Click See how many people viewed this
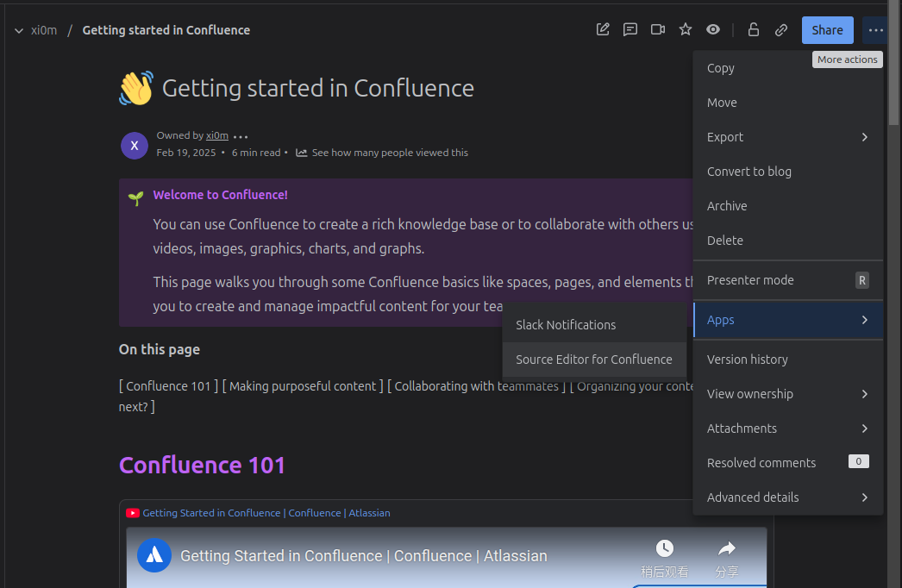The height and width of the screenshot is (588, 902). click(390, 153)
